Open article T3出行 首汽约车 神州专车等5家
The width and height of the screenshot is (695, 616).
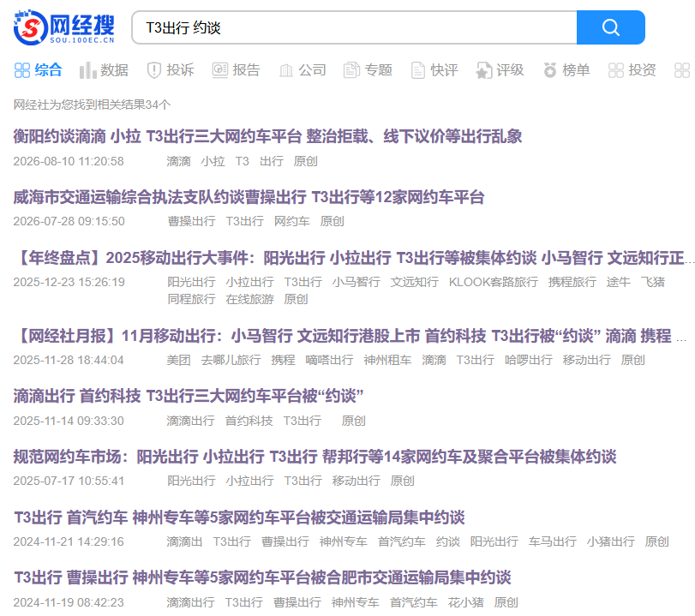[239, 517]
